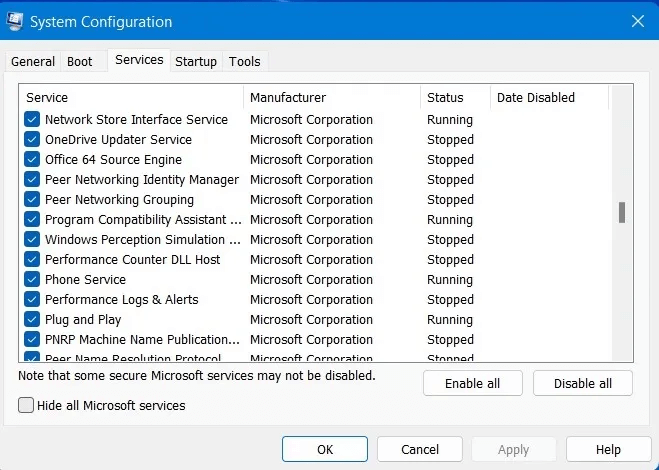Sort list by Manufacturer column header
Screen dimensions: 659x470
tap(330, 98)
